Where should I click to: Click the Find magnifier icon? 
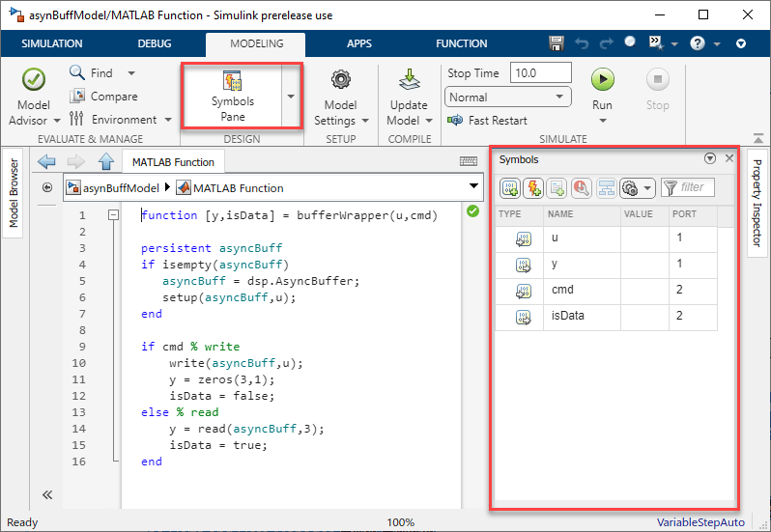(78, 73)
